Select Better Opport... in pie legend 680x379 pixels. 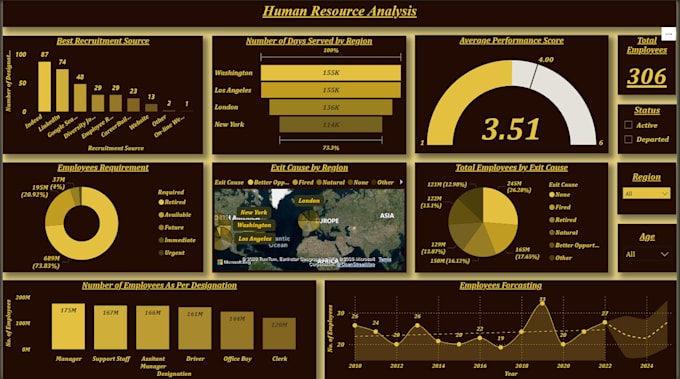click(x=574, y=245)
